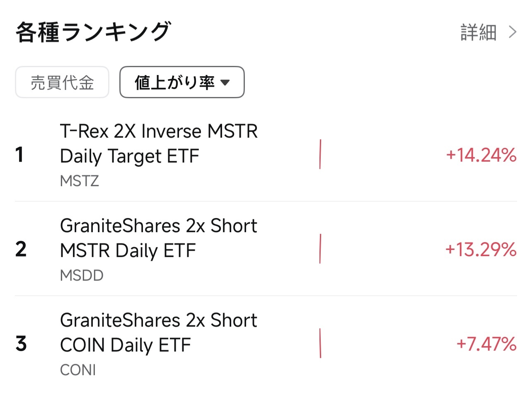Switch ranking to 売買代金

tap(62, 82)
